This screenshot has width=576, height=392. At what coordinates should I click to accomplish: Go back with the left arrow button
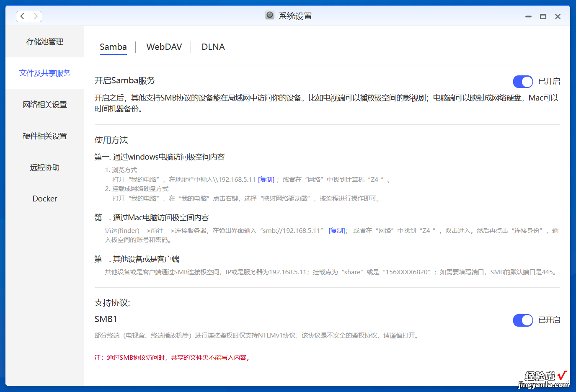[23, 16]
